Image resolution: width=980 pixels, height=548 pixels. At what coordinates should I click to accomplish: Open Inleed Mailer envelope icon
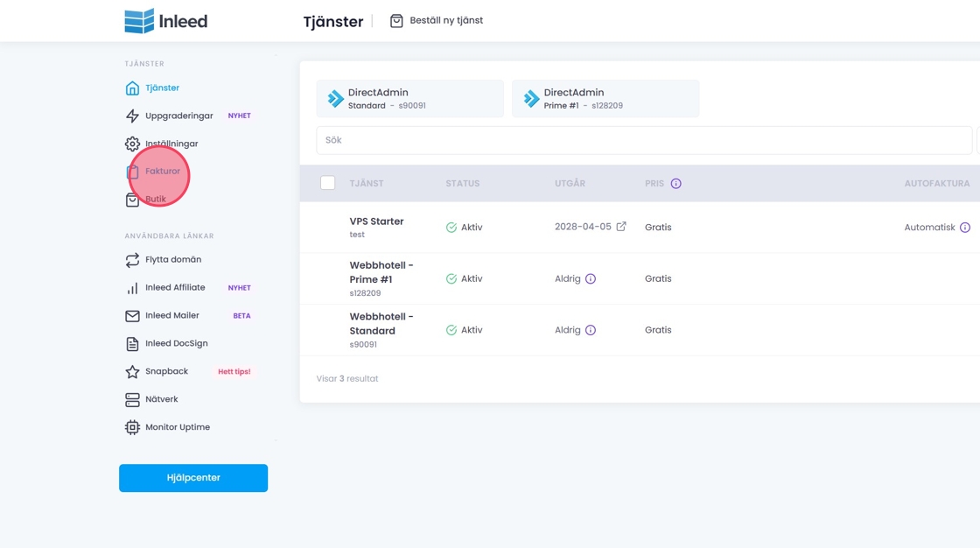(x=132, y=316)
